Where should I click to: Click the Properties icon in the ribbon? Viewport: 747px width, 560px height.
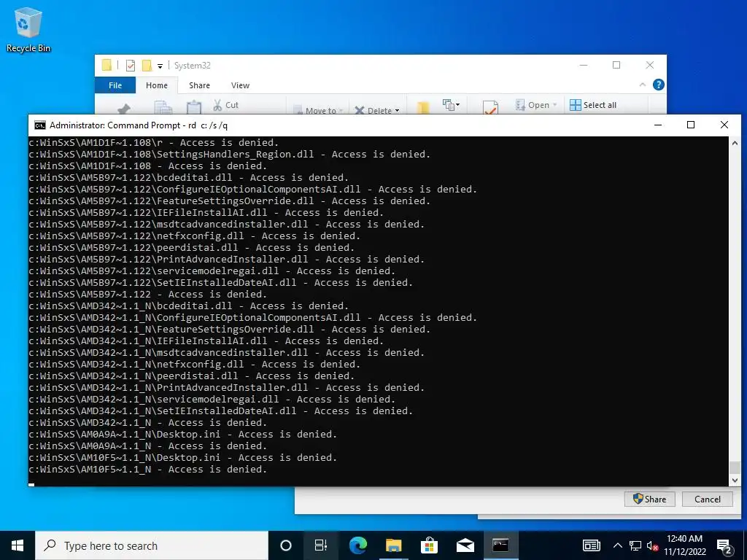click(x=490, y=107)
